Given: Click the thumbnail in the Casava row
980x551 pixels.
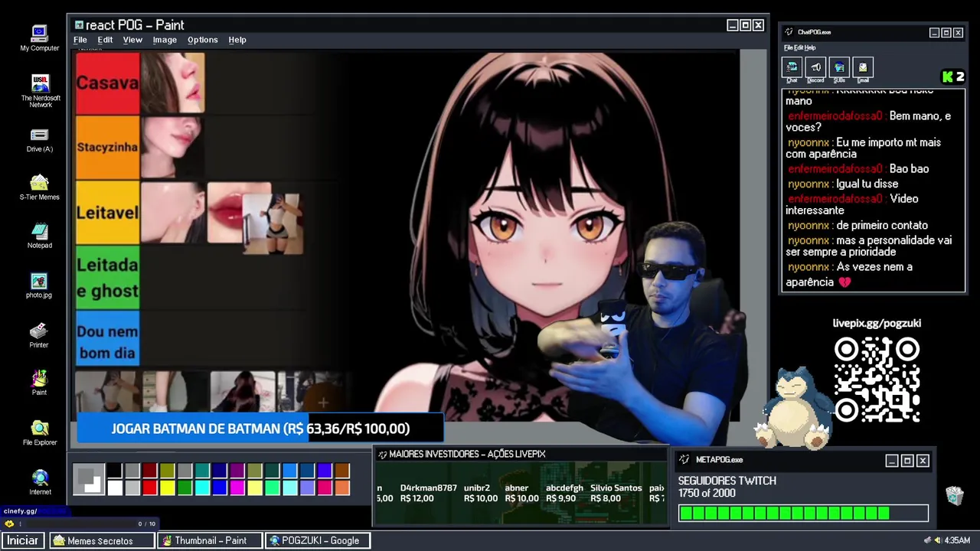Looking at the screenshot, I should pyautogui.click(x=172, y=83).
